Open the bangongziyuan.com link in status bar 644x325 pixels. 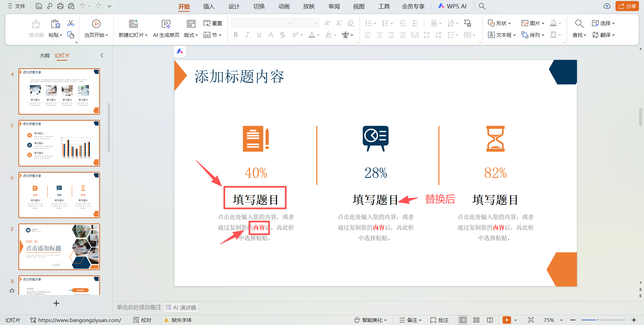click(x=80, y=320)
